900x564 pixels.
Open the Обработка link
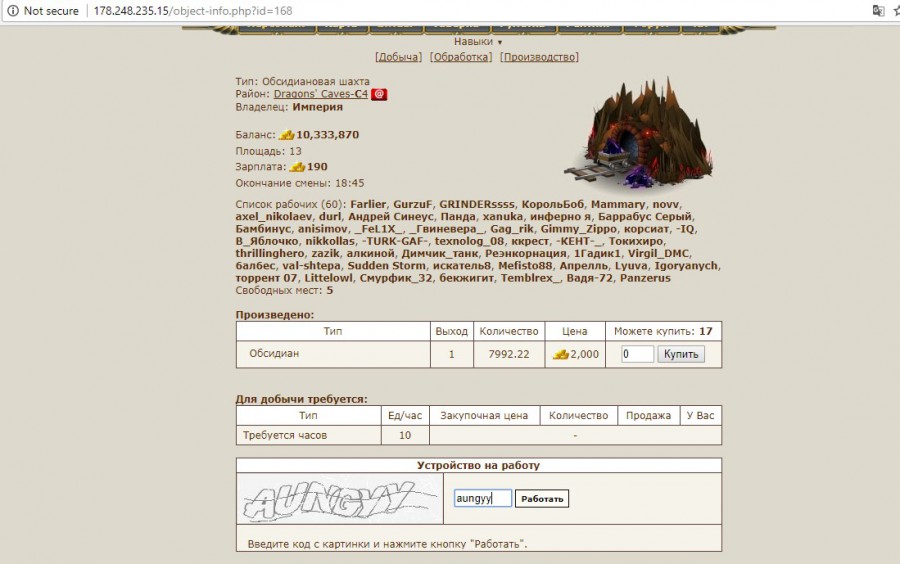(x=461, y=57)
